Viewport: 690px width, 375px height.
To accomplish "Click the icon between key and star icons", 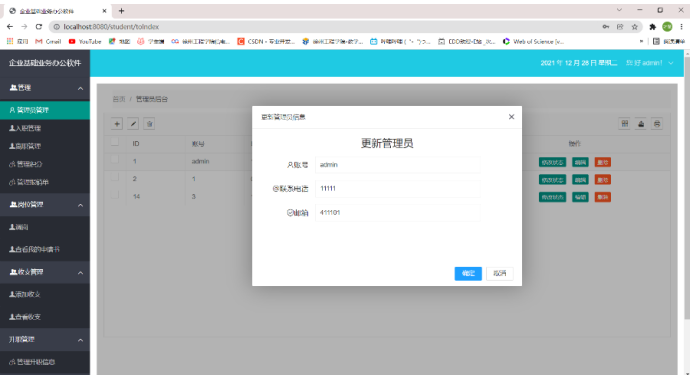I will point(620,27).
